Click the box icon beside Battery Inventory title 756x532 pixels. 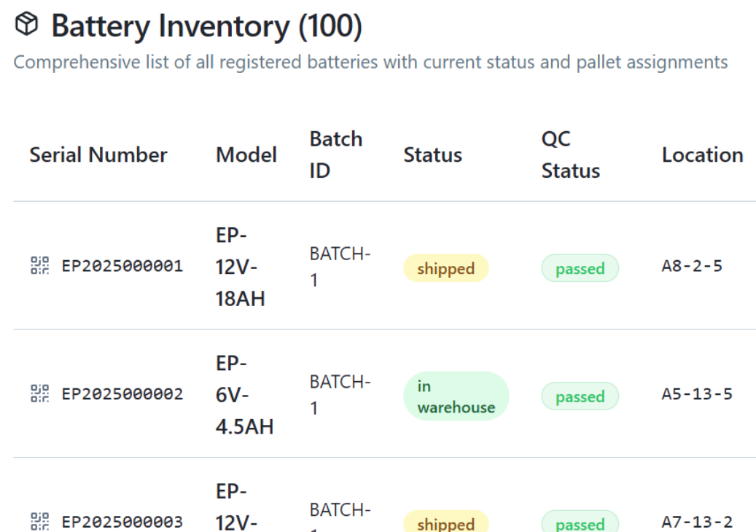point(26,26)
